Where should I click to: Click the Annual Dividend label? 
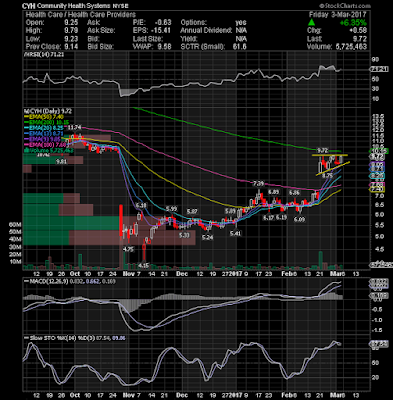(x=206, y=30)
